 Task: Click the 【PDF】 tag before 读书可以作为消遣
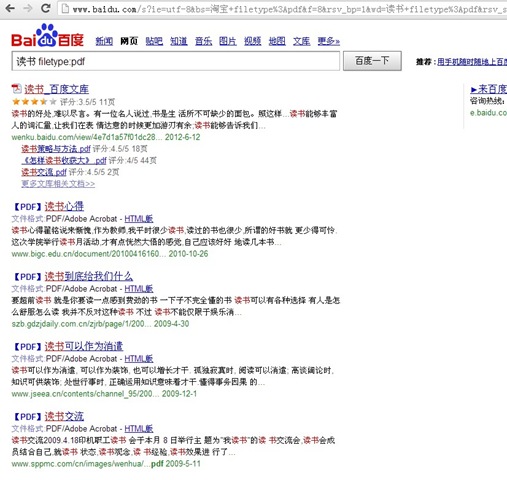[27, 347]
